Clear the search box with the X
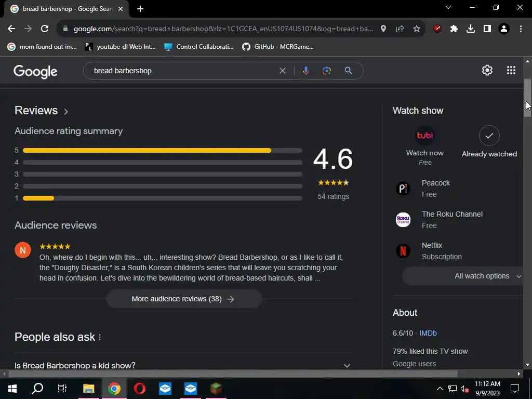 (282, 71)
